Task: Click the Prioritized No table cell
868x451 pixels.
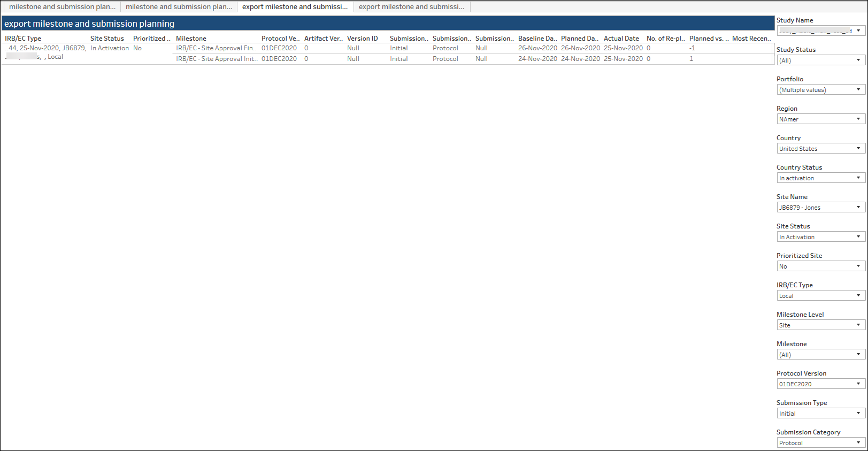Action: [137, 48]
